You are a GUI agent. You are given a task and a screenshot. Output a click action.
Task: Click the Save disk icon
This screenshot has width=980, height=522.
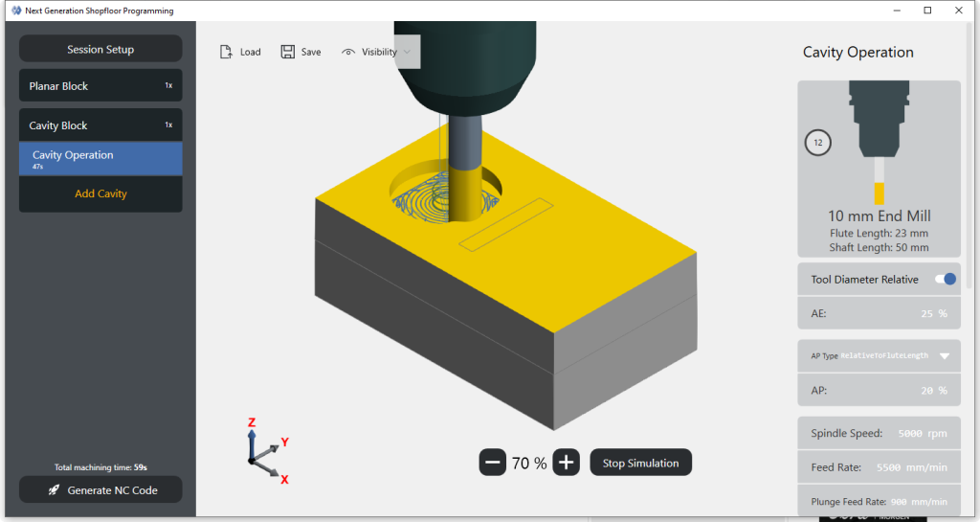coord(287,52)
